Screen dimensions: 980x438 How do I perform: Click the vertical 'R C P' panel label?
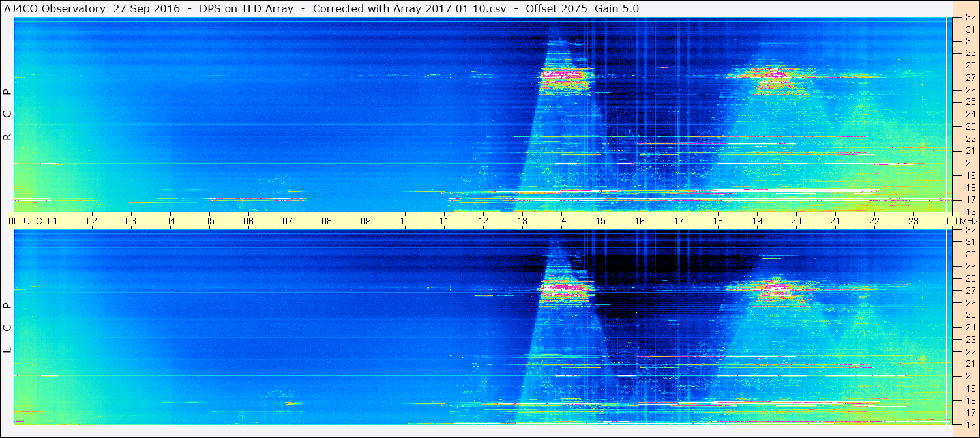tap(8, 115)
